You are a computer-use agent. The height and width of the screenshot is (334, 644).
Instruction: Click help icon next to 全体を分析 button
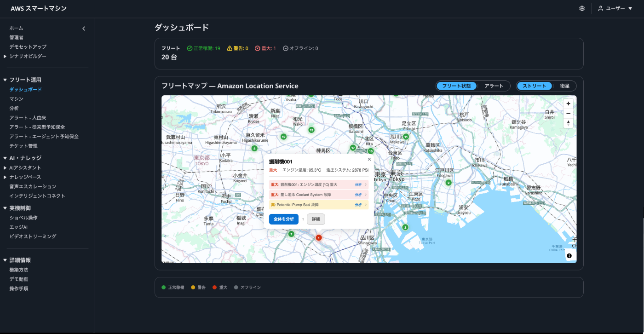303,219
